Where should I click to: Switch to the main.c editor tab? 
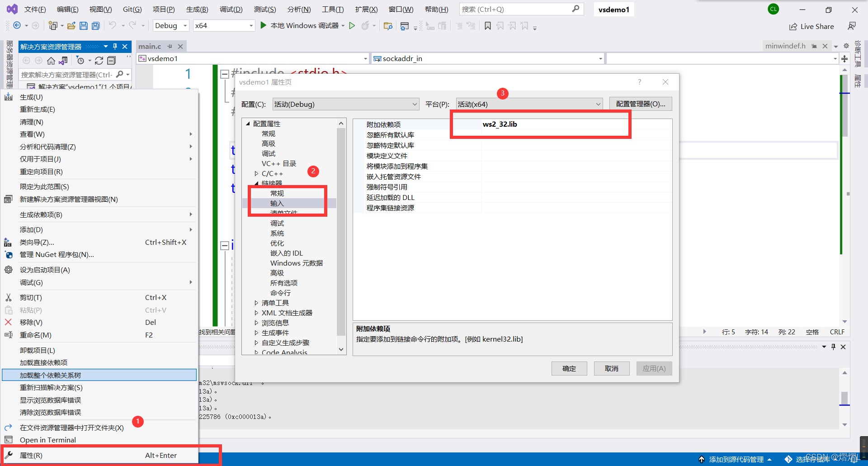pos(150,46)
